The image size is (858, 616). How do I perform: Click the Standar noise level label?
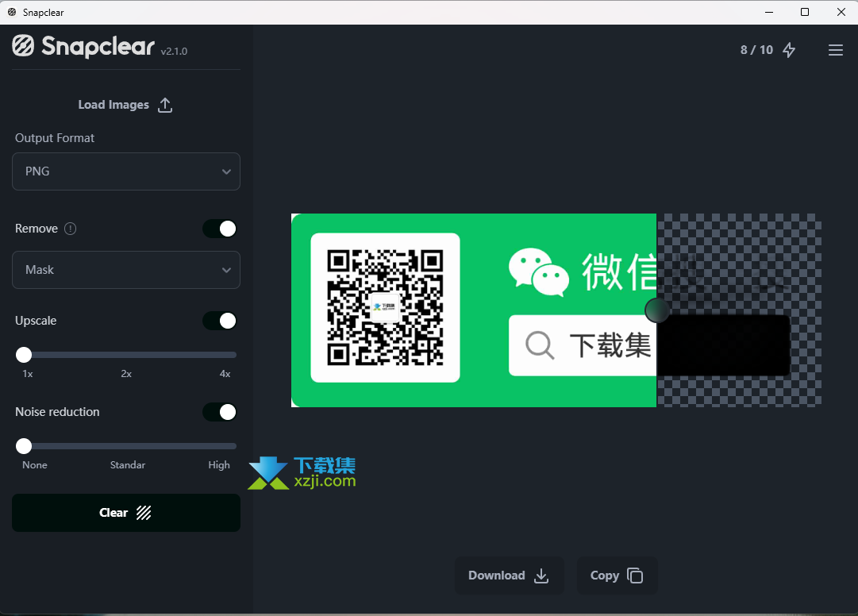point(128,465)
